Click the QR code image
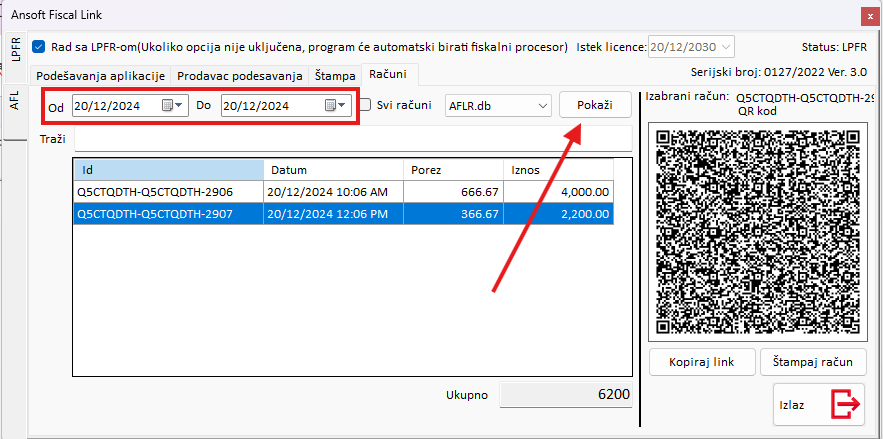 point(759,231)
